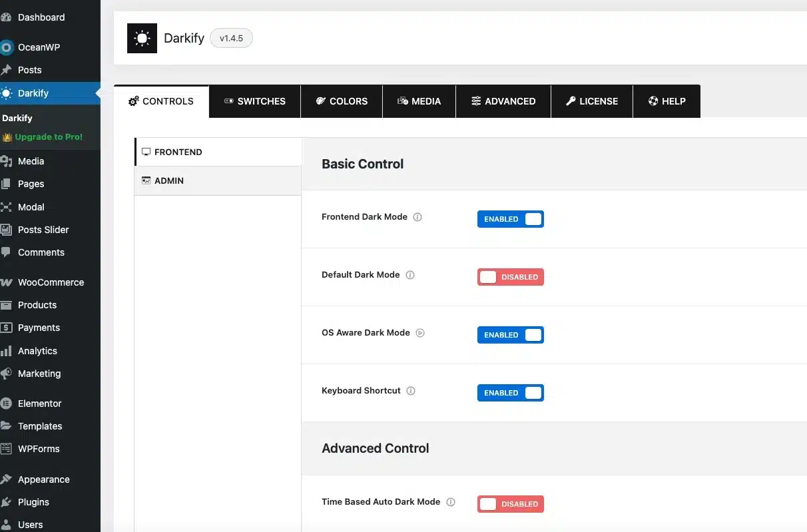Click the Payments dollar icon

6,328
